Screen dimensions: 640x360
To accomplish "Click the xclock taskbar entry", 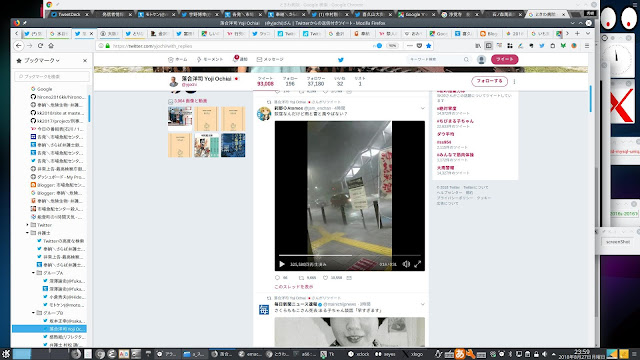I will point(359,354).
